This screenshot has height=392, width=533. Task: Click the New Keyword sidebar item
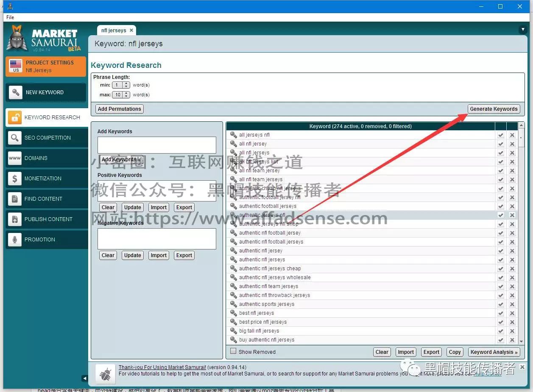point(46,92)
